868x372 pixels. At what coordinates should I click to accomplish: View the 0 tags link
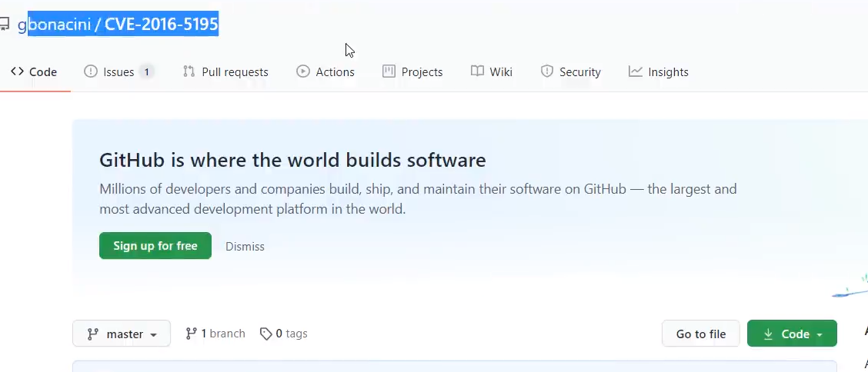coord(283,334)
